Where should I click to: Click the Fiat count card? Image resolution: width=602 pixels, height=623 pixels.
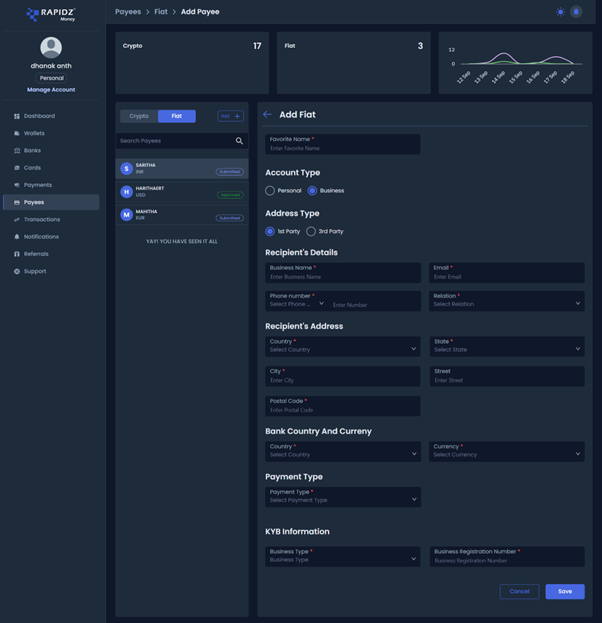tap(354, 63)
